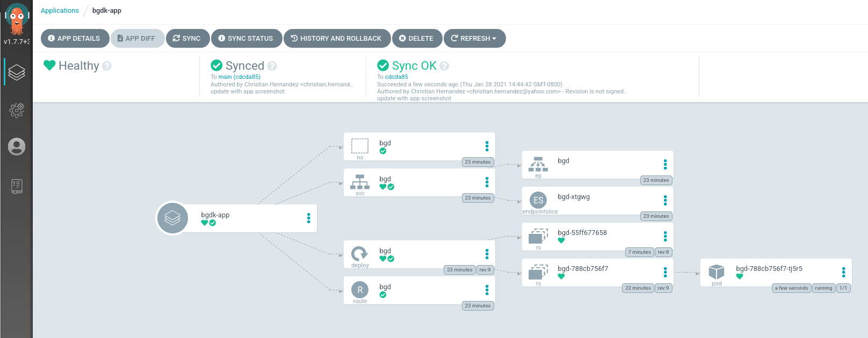Open the Settings gears sidebar icon

(x=17, y=110)
